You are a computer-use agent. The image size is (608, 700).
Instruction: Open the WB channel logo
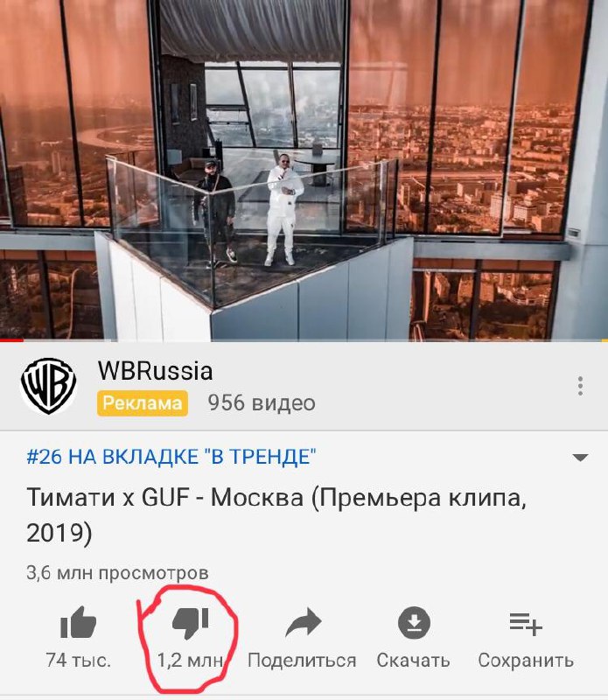48,386
